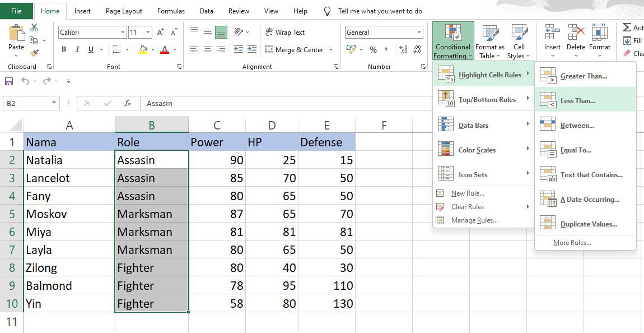The width and height of the screenshot is (644, 333).
Task: Increase font size with the larger A icon
Action: click(x=161, y=33)
